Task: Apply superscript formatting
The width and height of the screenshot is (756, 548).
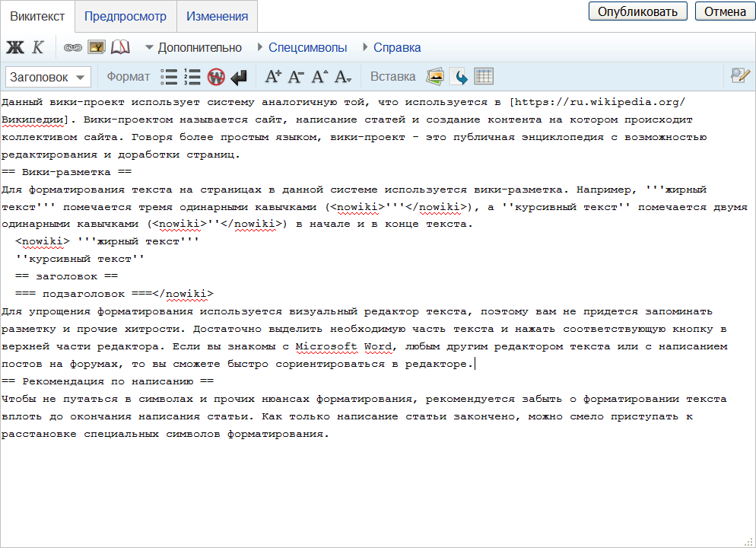Action: click(x=319, y=77)
